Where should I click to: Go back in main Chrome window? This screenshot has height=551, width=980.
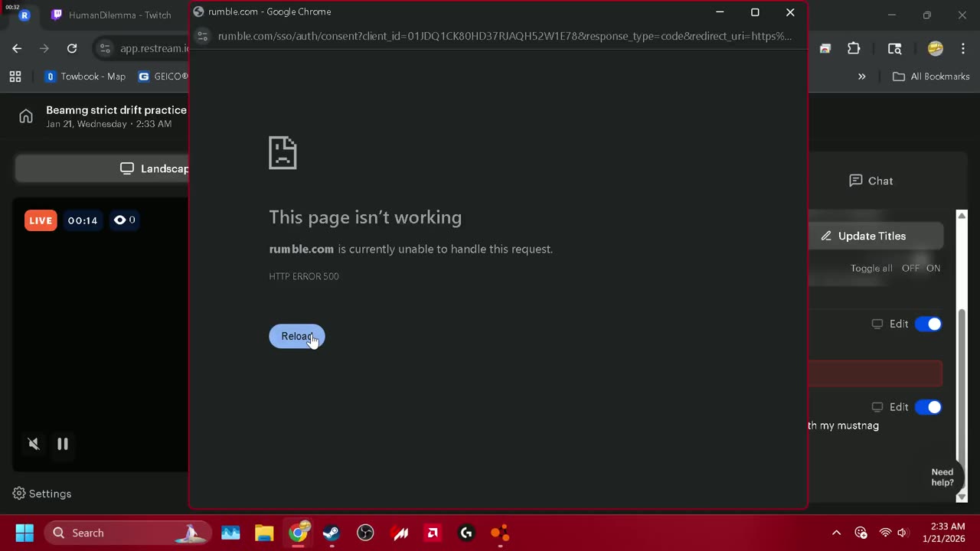pos(17,48)
